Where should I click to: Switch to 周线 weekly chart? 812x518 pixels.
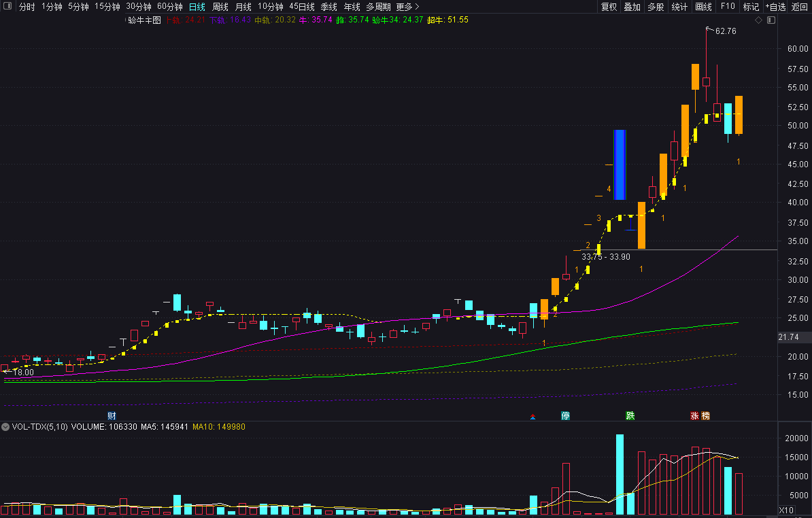coord(220,7)
